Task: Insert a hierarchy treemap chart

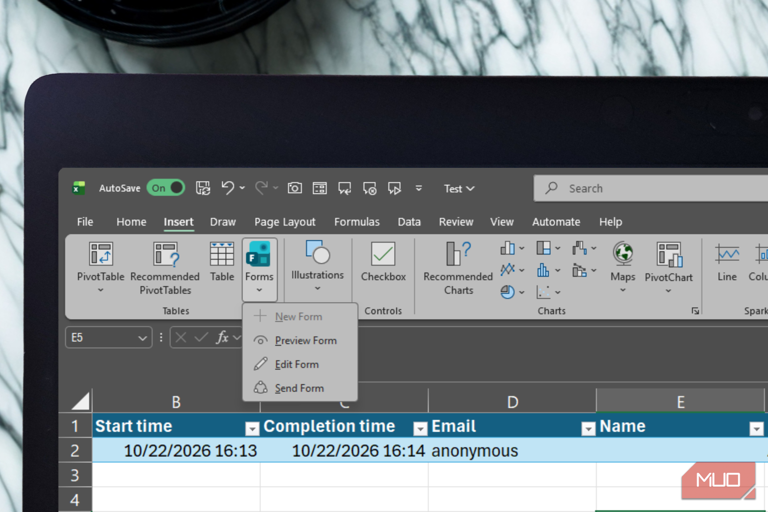Action: 548,248
